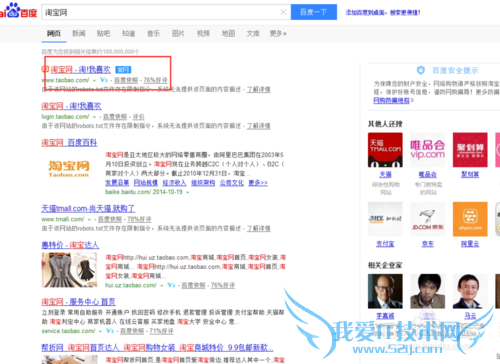The width and height of the screenshot is (500, 364).
Task: Click the 李嘉诚 name link
Action: pyautogui.click(x=385, y=316)
